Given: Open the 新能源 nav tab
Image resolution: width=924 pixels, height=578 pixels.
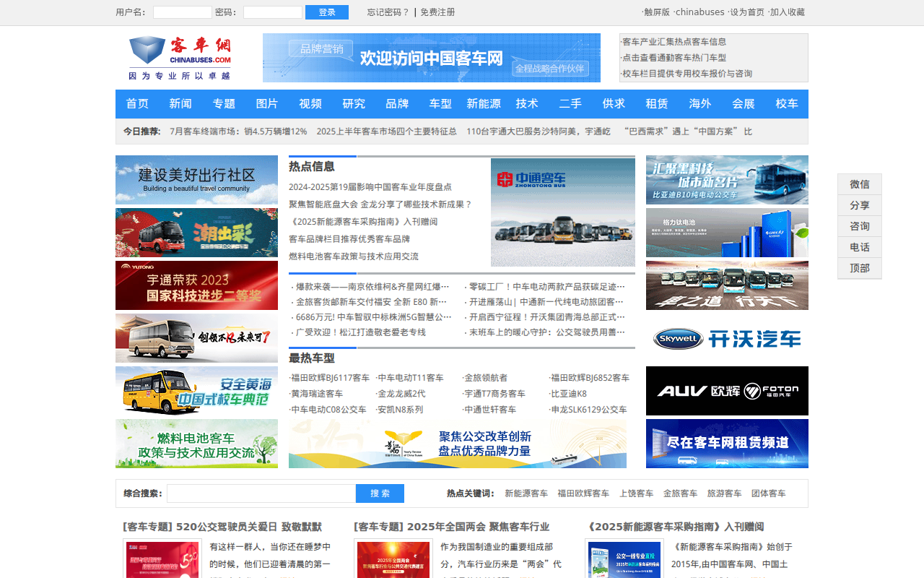Looking at the screenshot, I should coord(484,104).
